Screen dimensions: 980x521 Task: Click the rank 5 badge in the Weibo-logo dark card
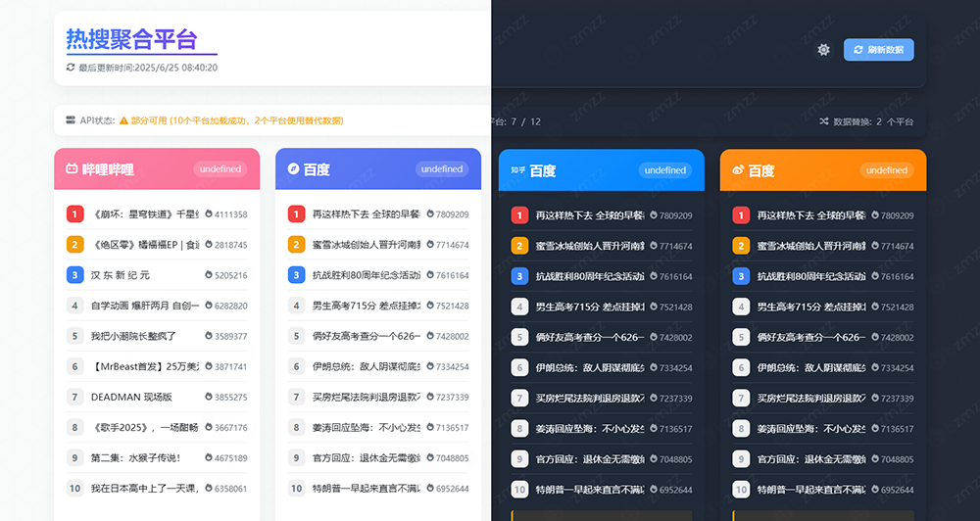click(741, 337)
